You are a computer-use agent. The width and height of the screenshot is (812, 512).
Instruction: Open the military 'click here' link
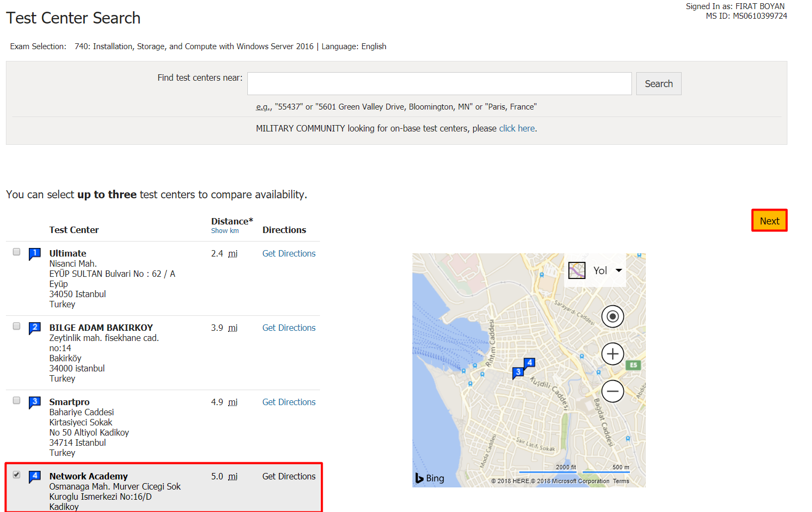(x=517, y=128)
